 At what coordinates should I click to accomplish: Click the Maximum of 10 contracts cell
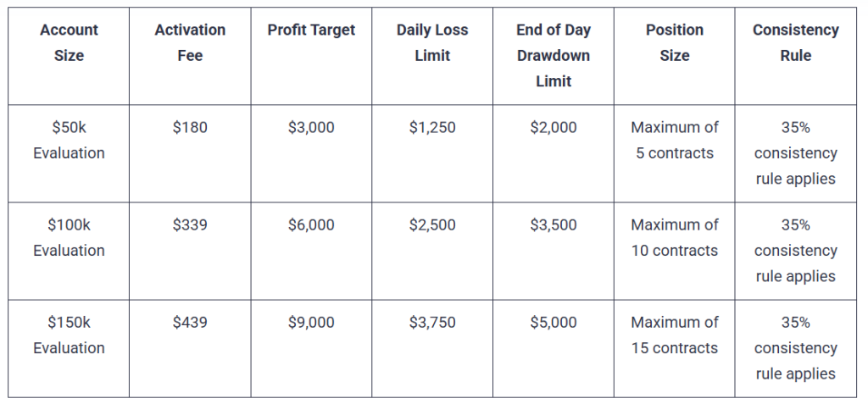click(674, 238)
